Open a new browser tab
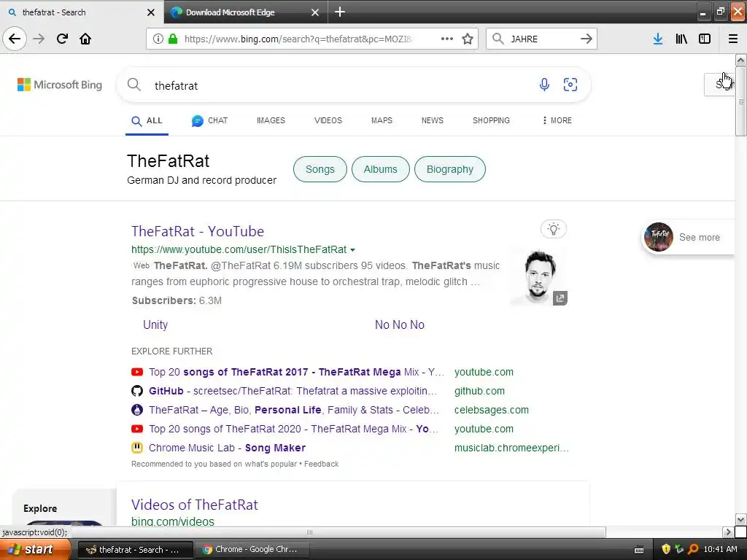Viewport: 747px width, 560px height. (340, 12)
